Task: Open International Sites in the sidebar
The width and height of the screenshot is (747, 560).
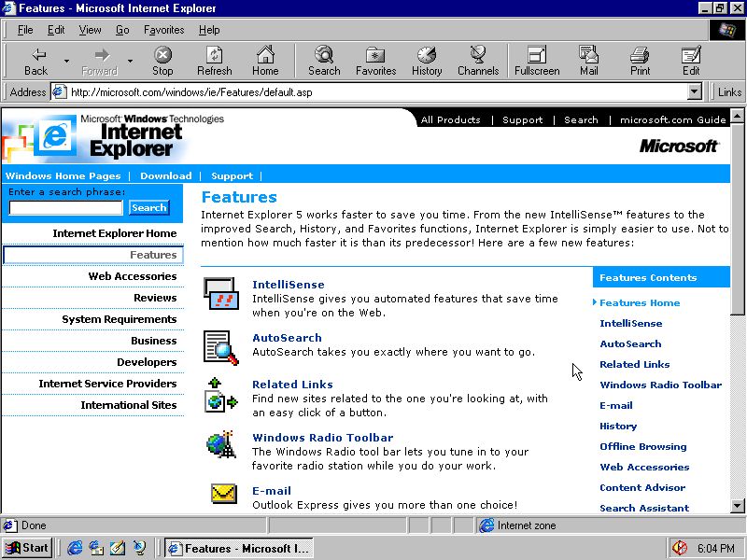Action: pyautogui.click(x=129, y=405)
